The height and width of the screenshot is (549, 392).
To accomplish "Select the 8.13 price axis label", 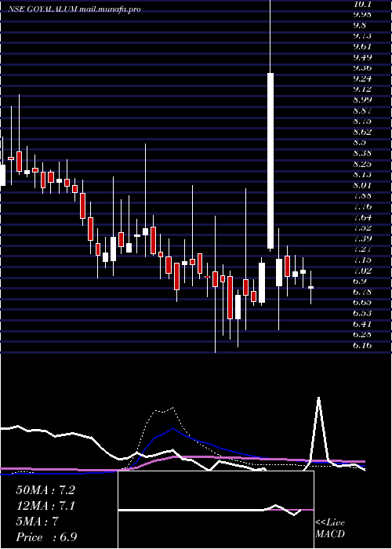I will tap(362, 175).
